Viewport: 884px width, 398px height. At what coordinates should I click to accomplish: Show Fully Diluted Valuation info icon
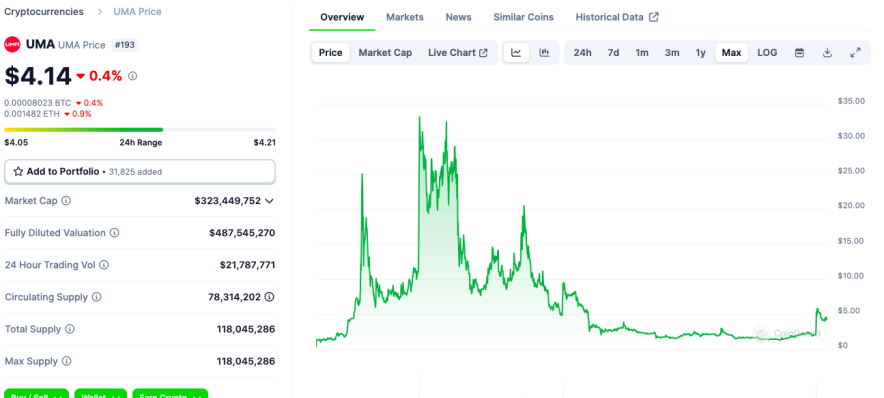tap(114, 233)
